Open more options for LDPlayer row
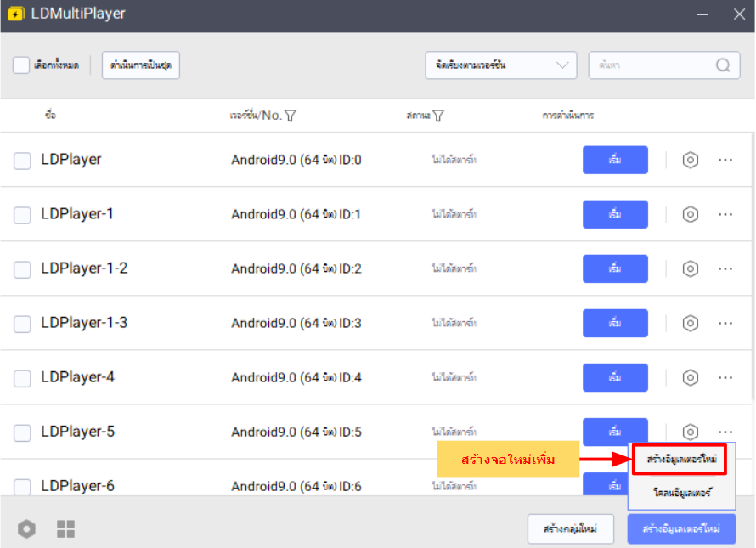 (725, 160)
